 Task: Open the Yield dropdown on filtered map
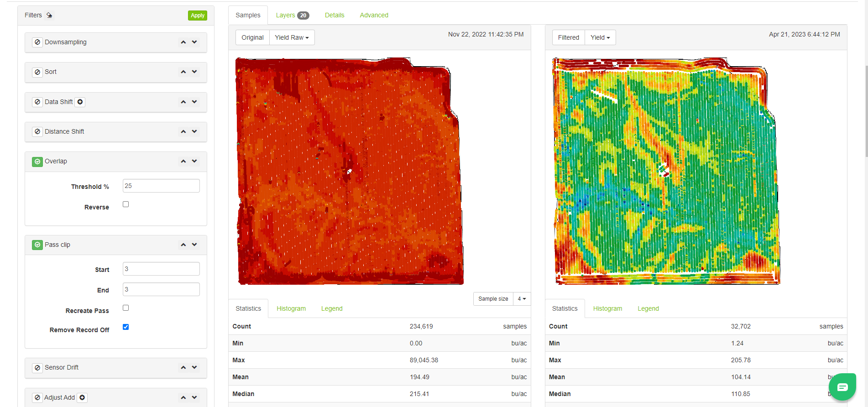click(x=600, y=37)
